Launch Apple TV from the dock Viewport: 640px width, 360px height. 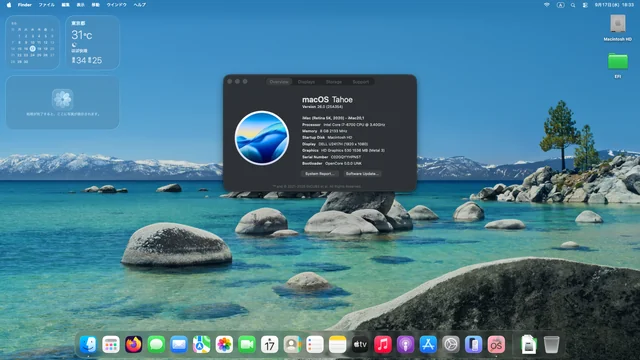click(x=360, y=344)
